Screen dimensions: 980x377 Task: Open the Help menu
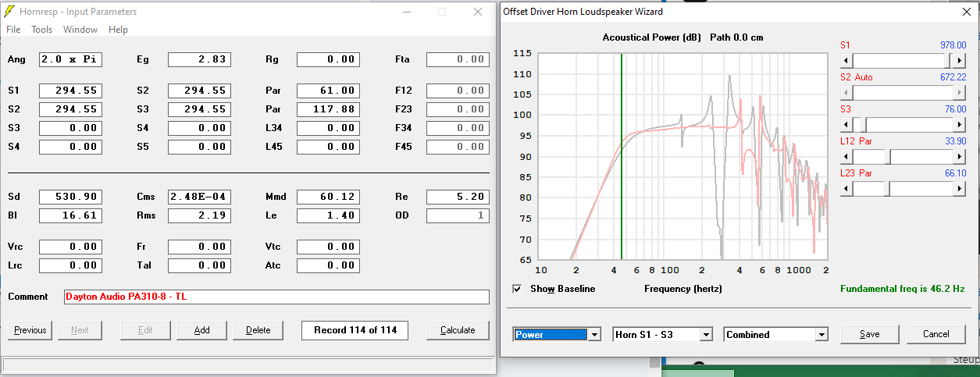pos(118,30)
